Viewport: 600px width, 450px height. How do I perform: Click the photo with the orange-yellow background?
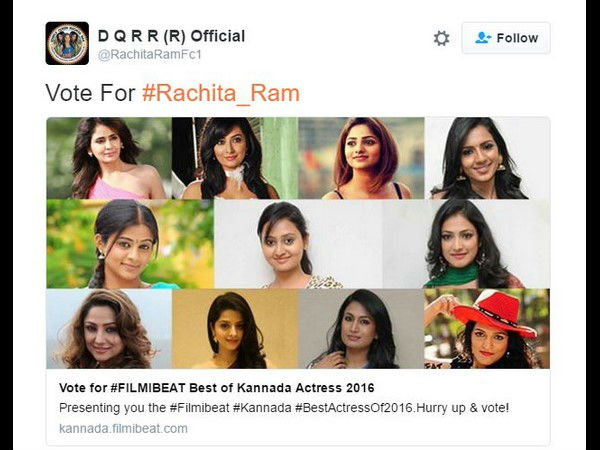[234, 329]
